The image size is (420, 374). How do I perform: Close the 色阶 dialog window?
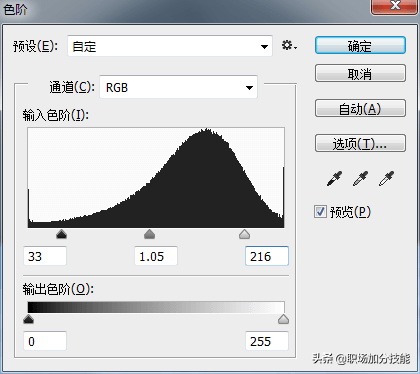tap(395, 6)
